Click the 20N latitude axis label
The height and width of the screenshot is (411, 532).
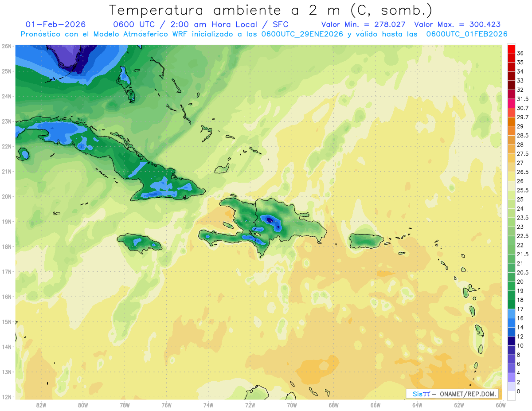(x=7, y=196)
